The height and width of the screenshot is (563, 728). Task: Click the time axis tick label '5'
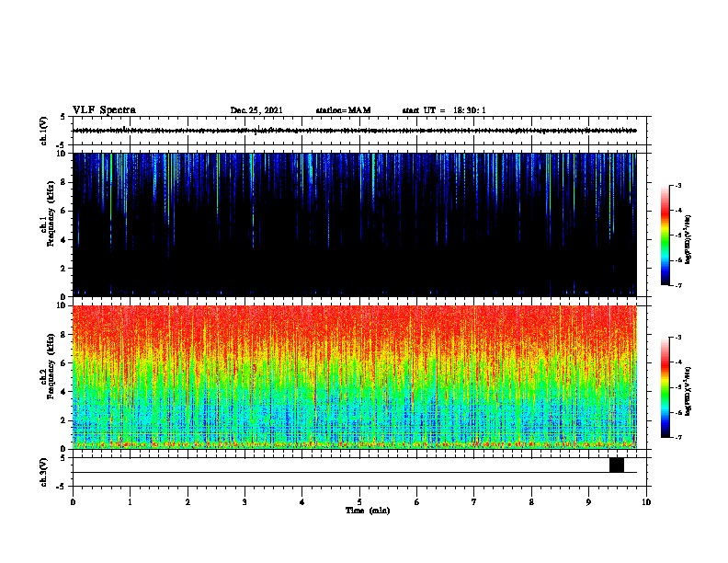pos(359,501)
